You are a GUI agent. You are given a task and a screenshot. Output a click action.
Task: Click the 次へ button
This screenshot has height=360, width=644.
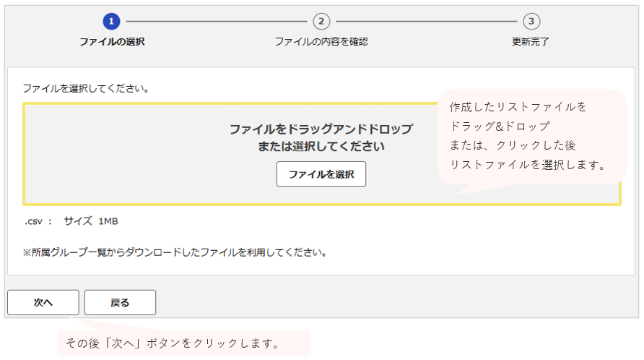[x=43, y=302]
